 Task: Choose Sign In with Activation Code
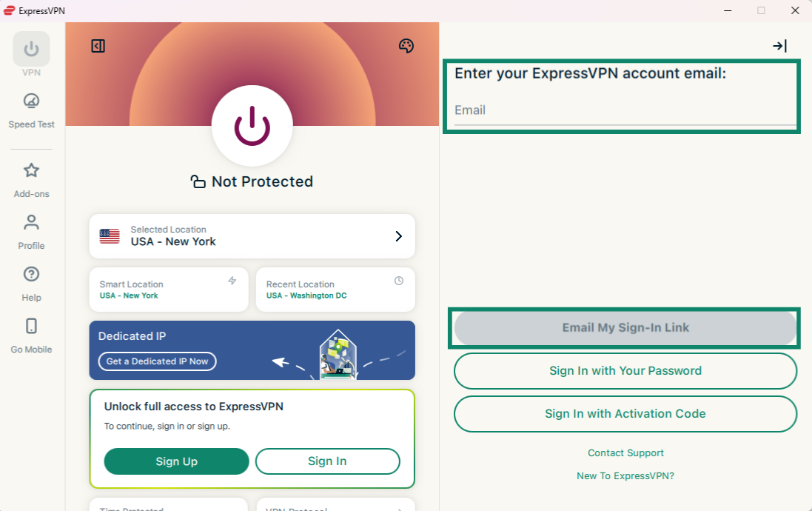click(625, 414)
